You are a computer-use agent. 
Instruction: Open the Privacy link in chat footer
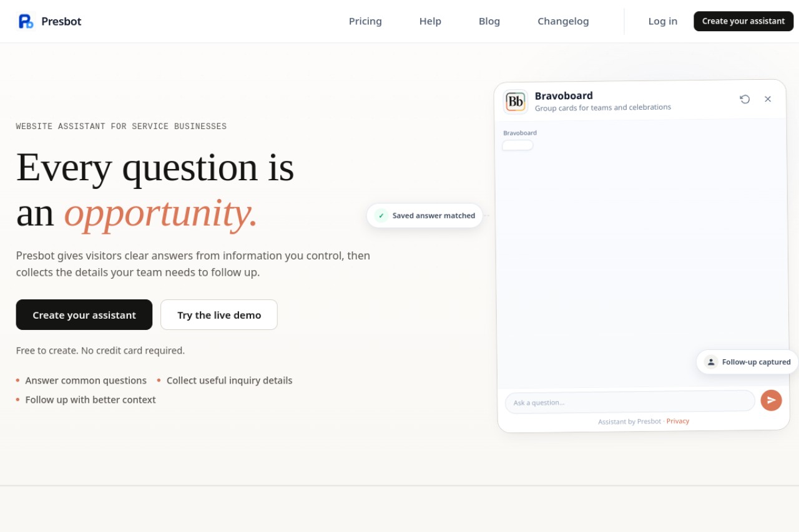[x=678, y=421]
